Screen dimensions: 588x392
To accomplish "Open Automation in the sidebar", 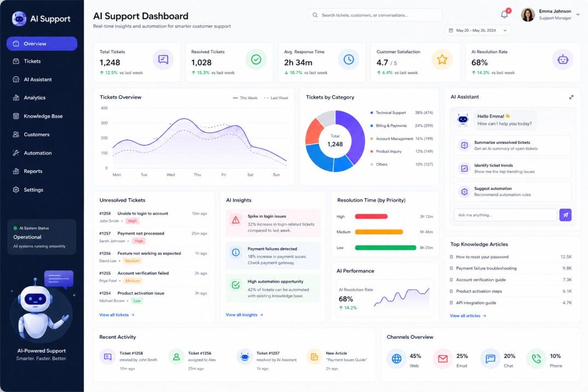I will [42, 153].
